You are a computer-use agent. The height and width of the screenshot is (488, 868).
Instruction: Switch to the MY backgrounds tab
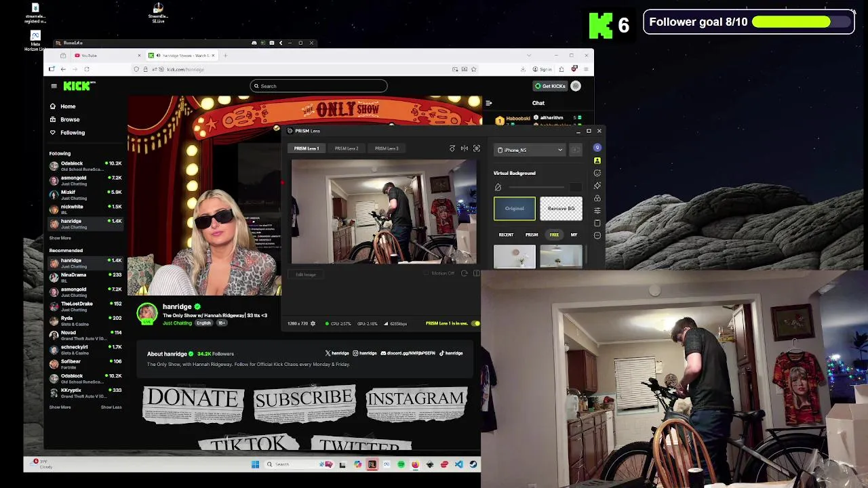pyautogui.click(x=574, y=235)
